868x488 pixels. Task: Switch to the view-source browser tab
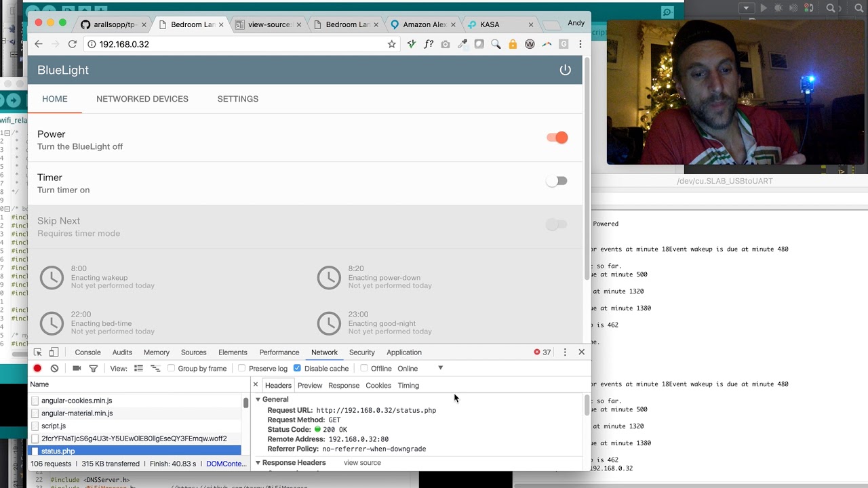(x=270, y=24)
